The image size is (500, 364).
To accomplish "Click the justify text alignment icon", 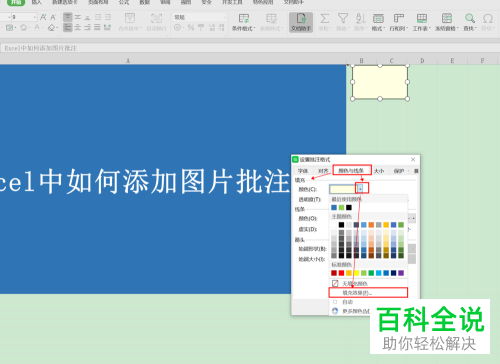I will coord(97,27).
